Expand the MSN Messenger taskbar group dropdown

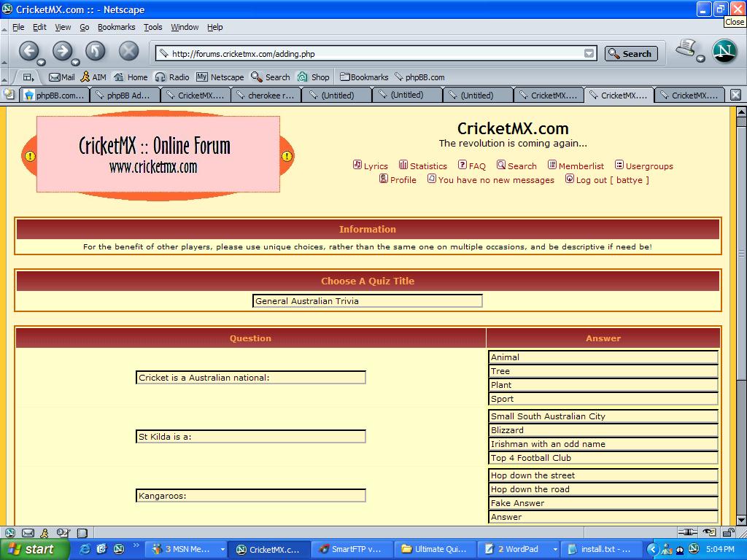pyautogui.click(x=222, y=550)
